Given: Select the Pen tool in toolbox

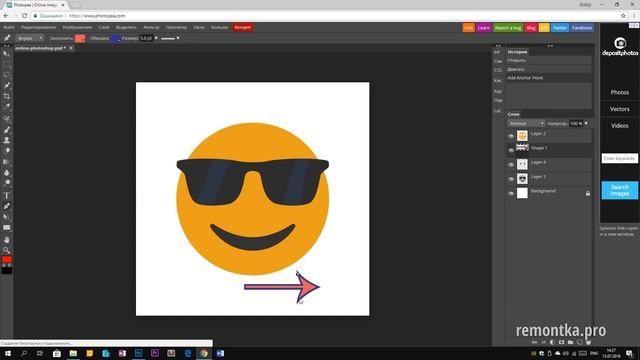Looking at the screenshot, I should [x=7, y=206].
